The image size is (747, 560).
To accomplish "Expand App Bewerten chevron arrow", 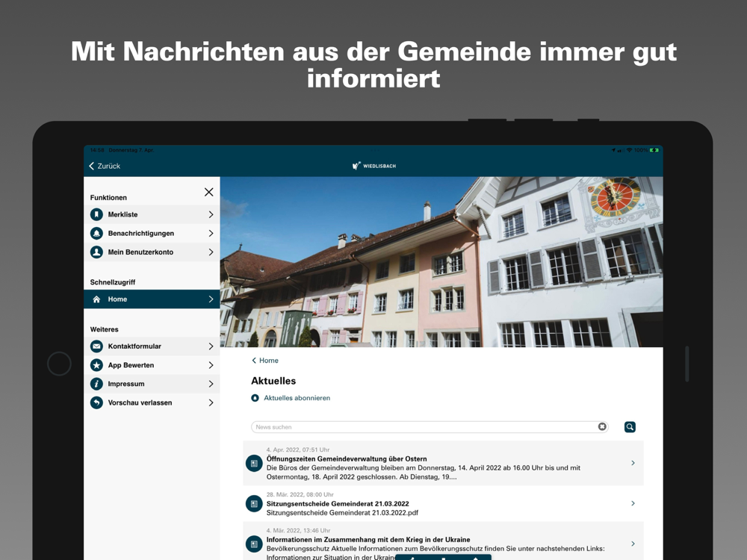I will [x=211, y=365].
